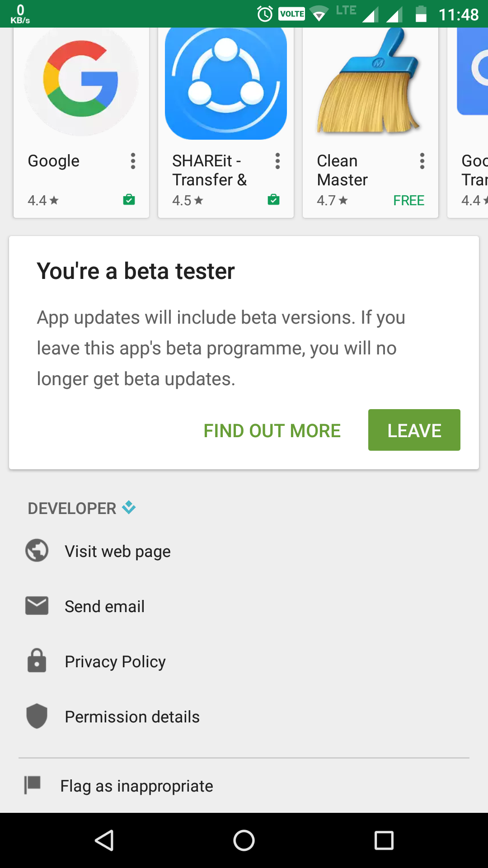Screen dimensions: 488x868
Task: Open the three-dot menu on SHAREit card
Action: pos(277,161)
